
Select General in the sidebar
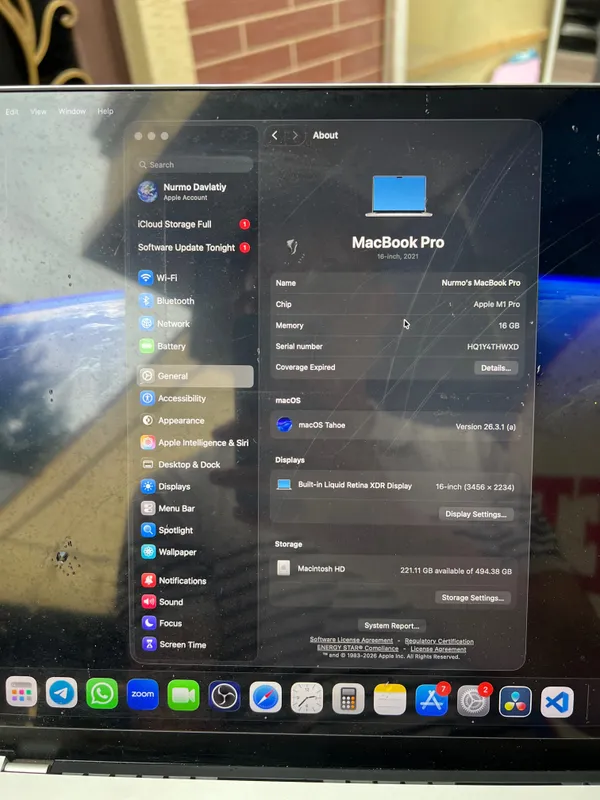pos(195,376)
